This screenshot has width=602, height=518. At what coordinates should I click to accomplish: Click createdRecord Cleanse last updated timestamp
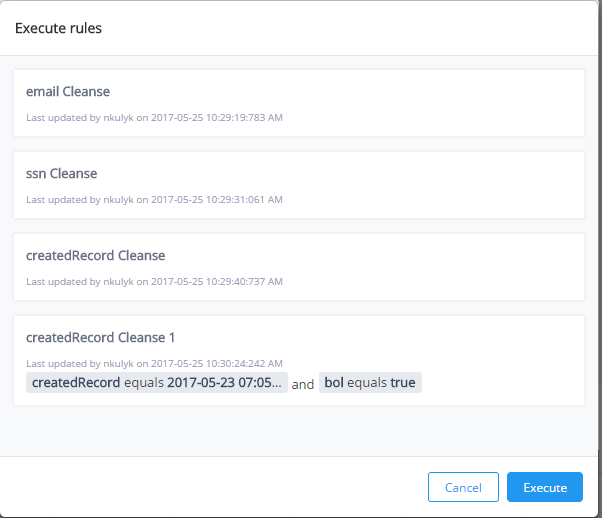tap(154, 281)
